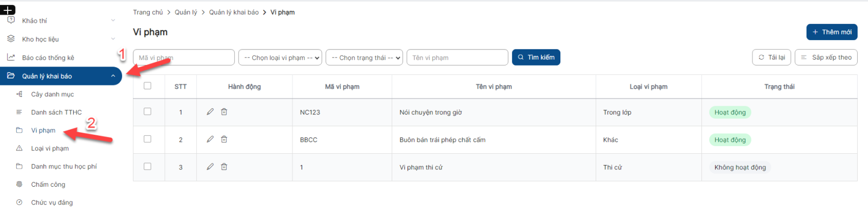Click pencil icon for BBCC row
This screenshot has width=868, height=216.
click(x=210, y=140)
